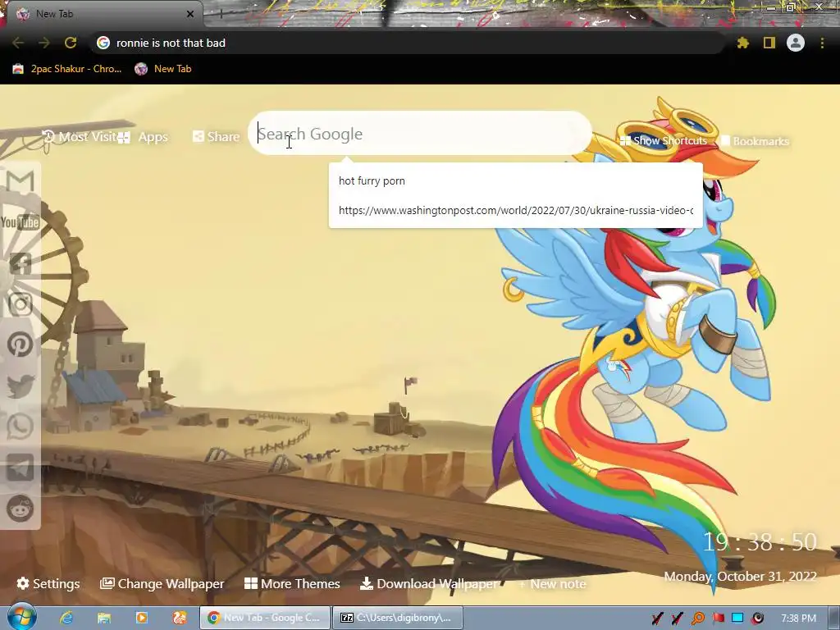This screenshot has width=840, height=630.
Task: Open WhatsApp sidebar shortcut
Action: (x=21, y=427)
